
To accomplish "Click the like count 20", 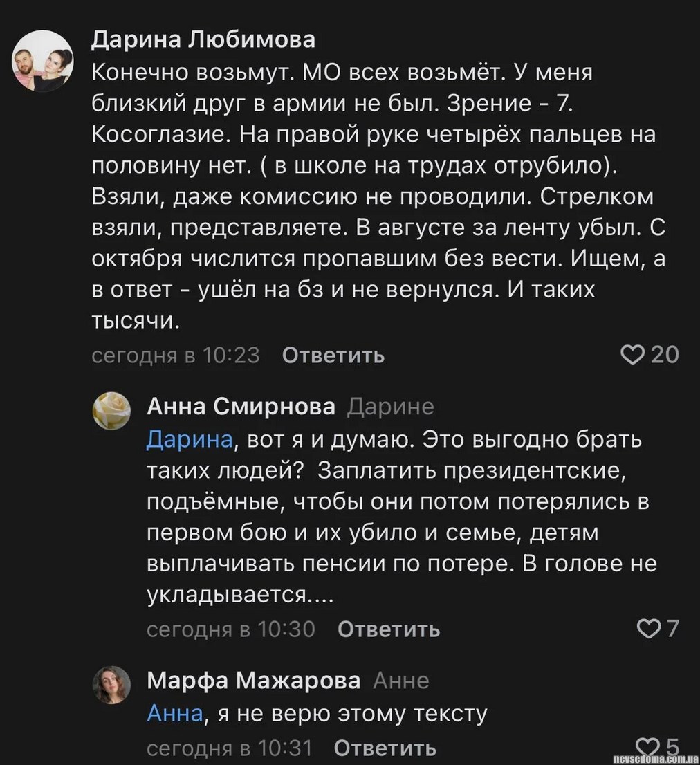I will (x=665, y=355).
